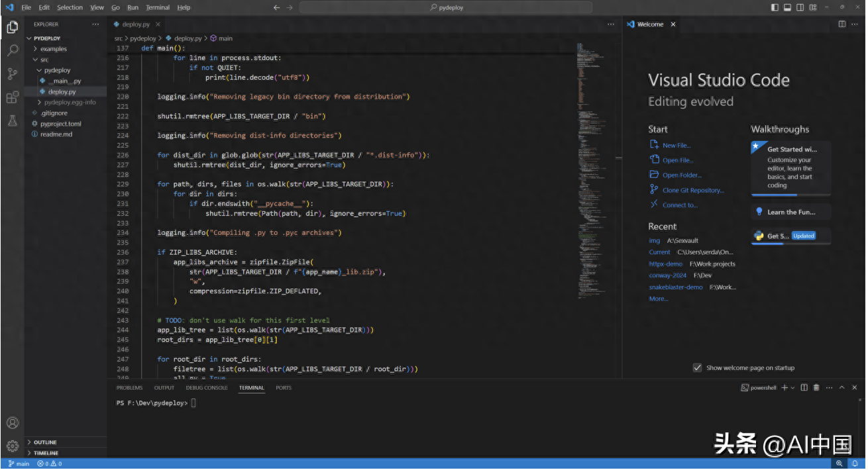
Task: Toggle primary side bar visibility
Action: pos(775,7)
